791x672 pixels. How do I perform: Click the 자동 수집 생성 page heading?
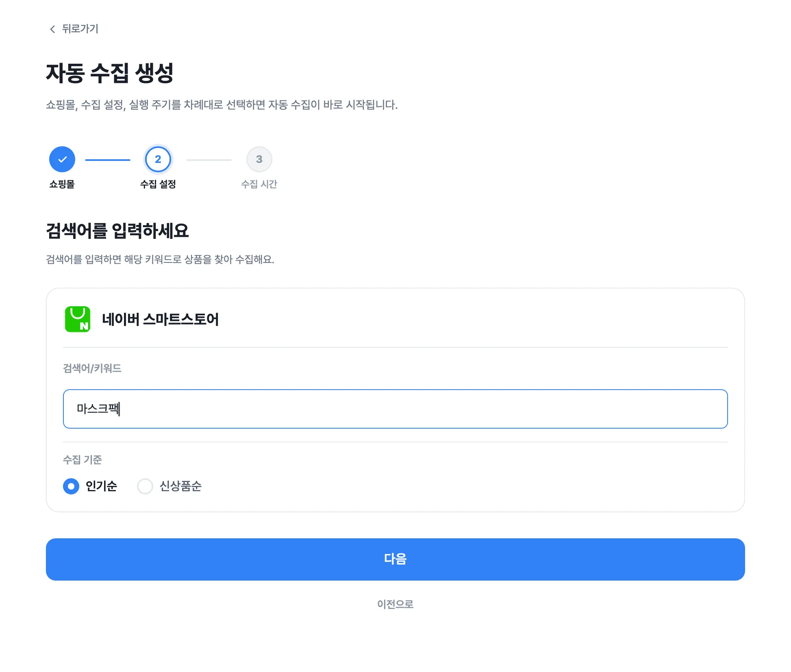point(110,73)
